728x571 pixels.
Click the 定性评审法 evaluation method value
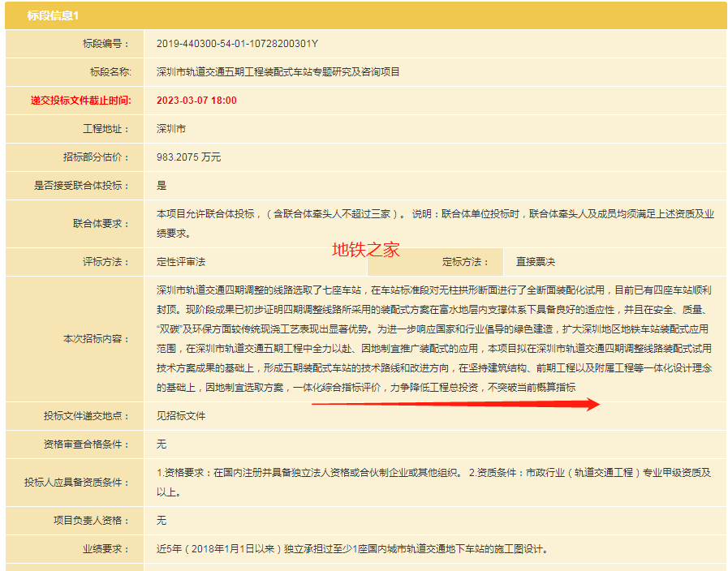click(x=181, y=262)
